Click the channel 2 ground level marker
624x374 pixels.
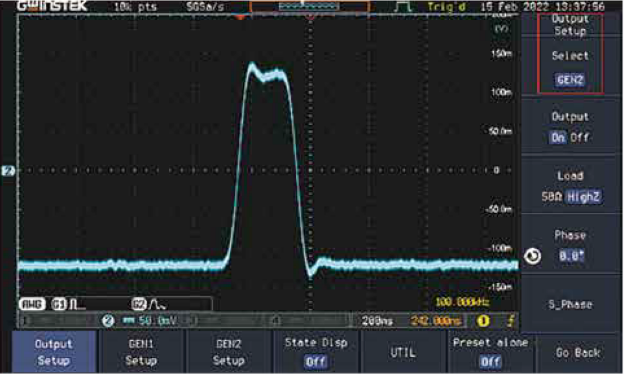pyautogui.click(x=8, y=171)
